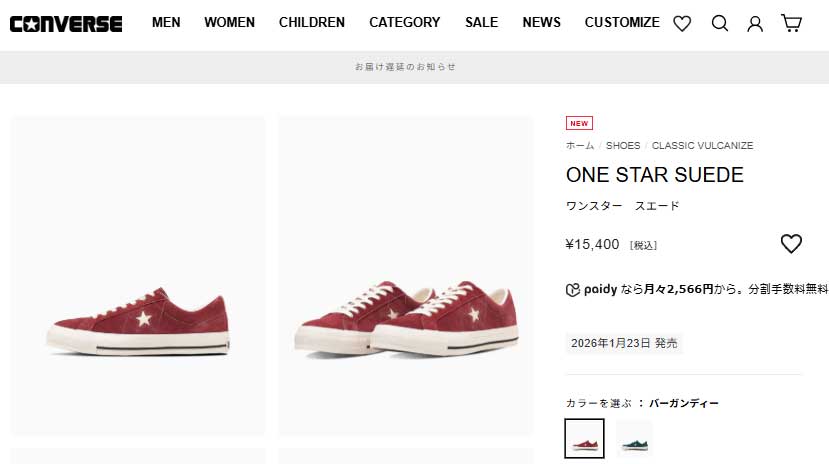This screenshot has height=464, width=829.
Task: Click the Paidy logo icon
Action: [x=573, y=290]
